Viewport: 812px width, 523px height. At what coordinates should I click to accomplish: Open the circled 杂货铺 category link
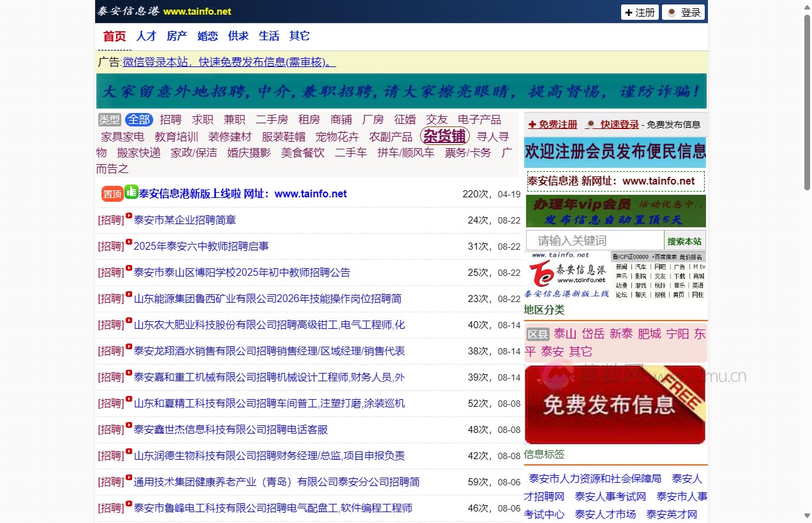tap(444, 135)
